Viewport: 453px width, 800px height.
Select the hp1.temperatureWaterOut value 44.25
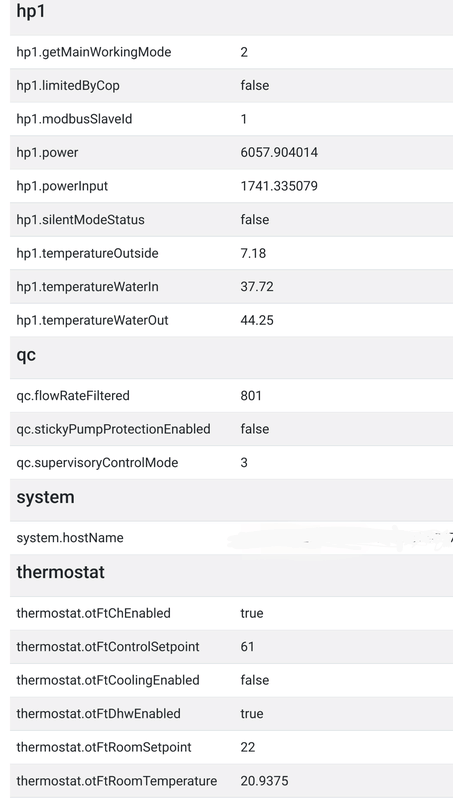257,320
